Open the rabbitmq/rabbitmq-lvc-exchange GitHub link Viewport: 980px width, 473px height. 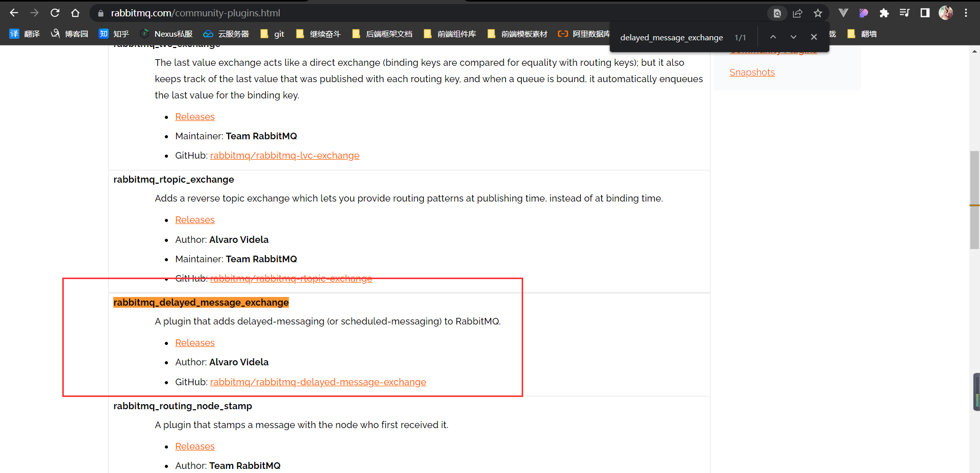point(285,156)
